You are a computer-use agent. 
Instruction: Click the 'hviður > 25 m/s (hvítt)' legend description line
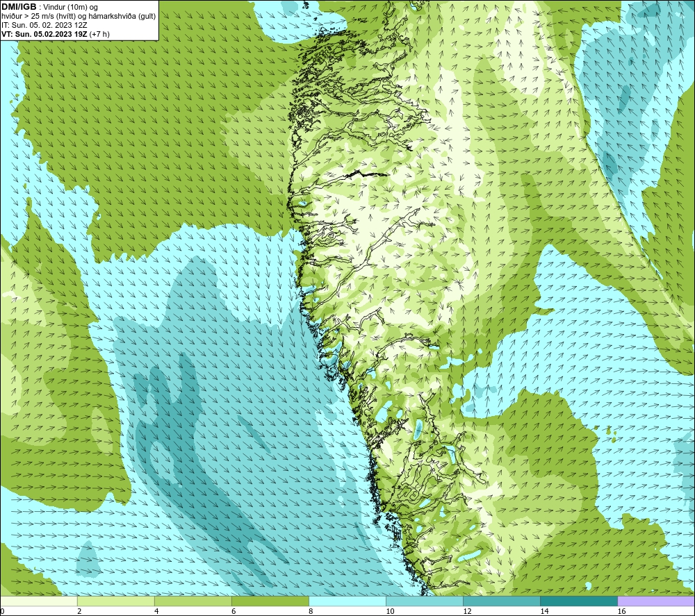click(79, 17)
